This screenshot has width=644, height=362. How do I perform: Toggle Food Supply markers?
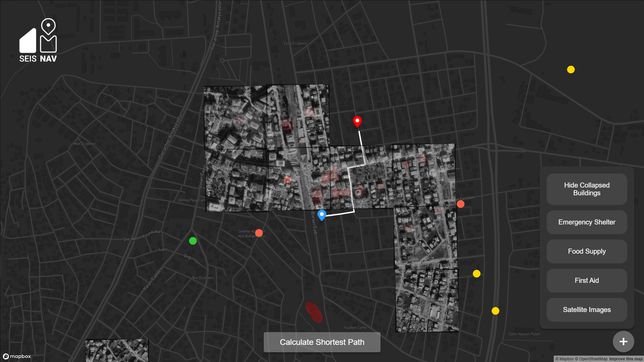(x=586, y=251)
